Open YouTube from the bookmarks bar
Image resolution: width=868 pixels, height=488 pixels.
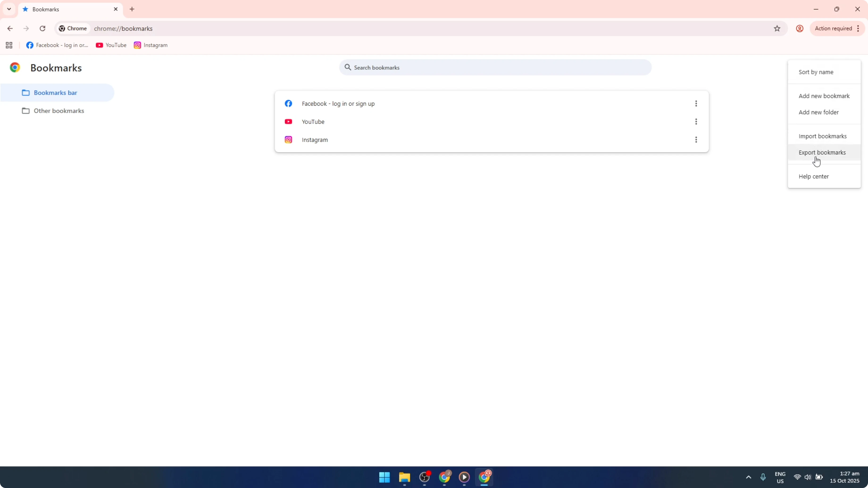click(111, 45)
